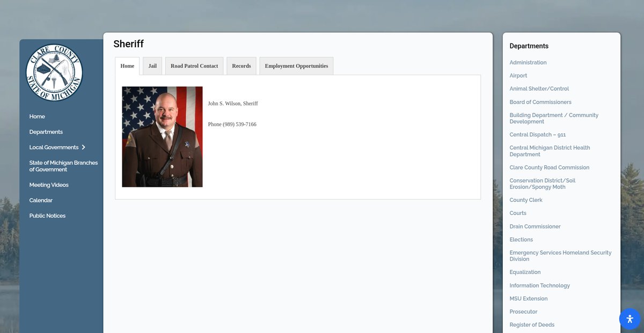Select the Road Patrol Contact tab
The image size is (644, 333).
pos(194,66)
